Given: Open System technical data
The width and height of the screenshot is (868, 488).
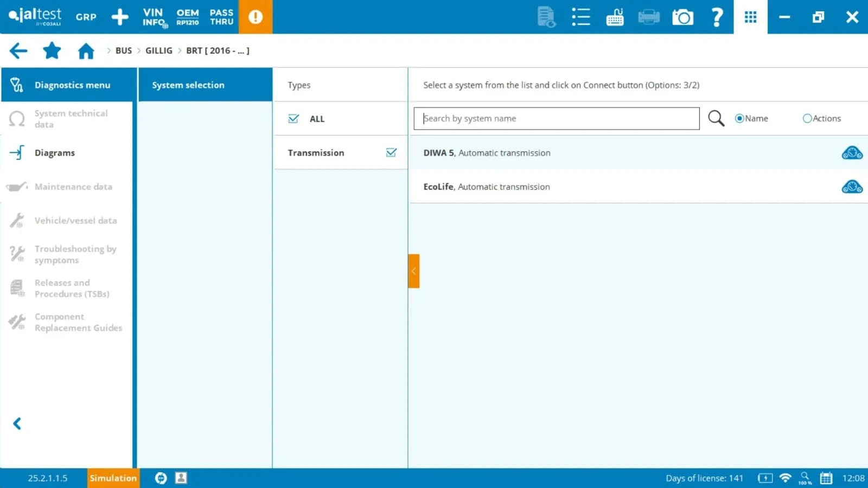Looking at the screenshot, I should click(67, 119).
